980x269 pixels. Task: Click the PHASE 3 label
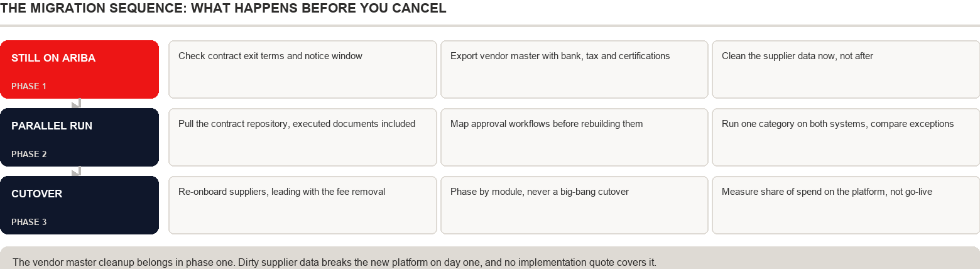[x=29, y=222]
